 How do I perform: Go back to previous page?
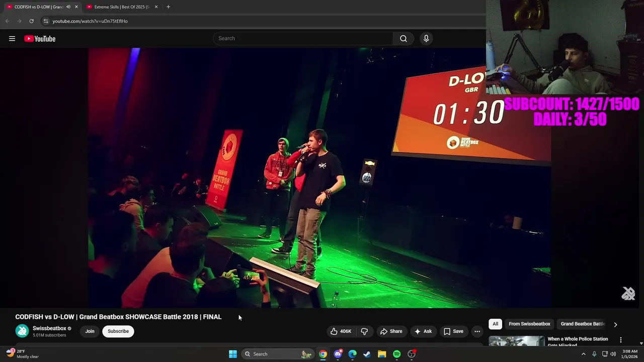(x=7, y=21)
